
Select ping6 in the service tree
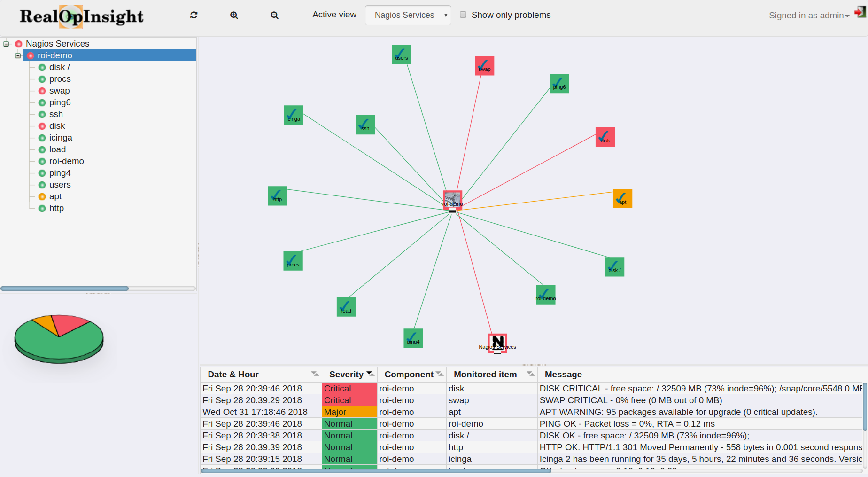tap(60, 102)
